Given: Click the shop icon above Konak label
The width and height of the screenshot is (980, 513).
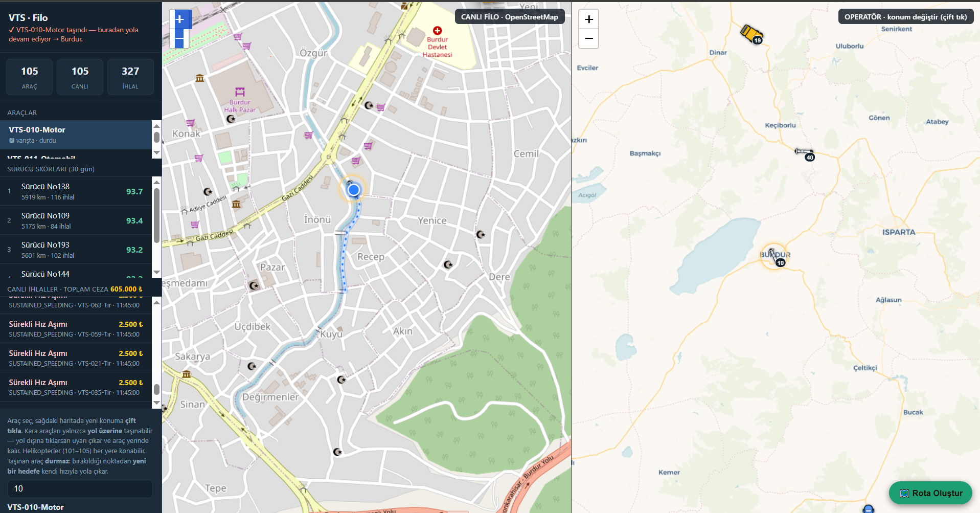Looking at the screenshot, I should (191, 123).
